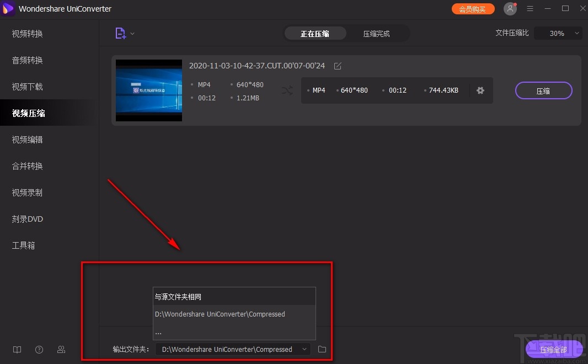Expand the output folder dropdown
Image resolution: width=588 pixels, height=364 pixels.
304,349
